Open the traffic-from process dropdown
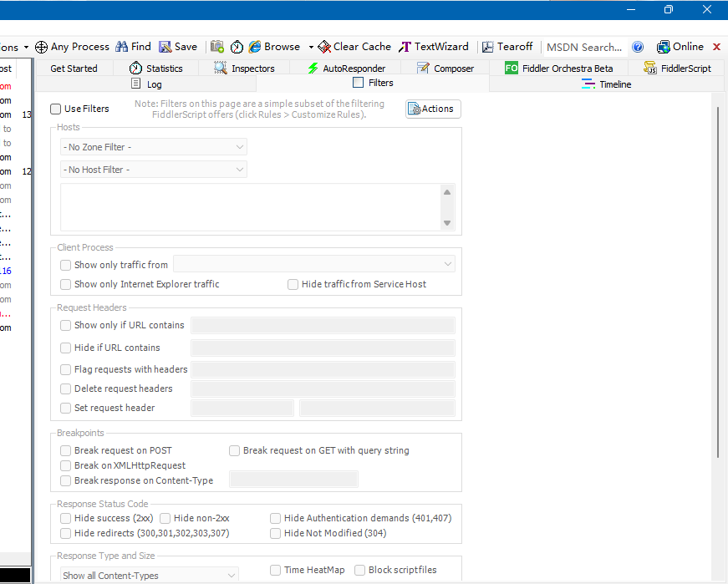The height and width of the screenshot is (584, 728). point(314,264)
